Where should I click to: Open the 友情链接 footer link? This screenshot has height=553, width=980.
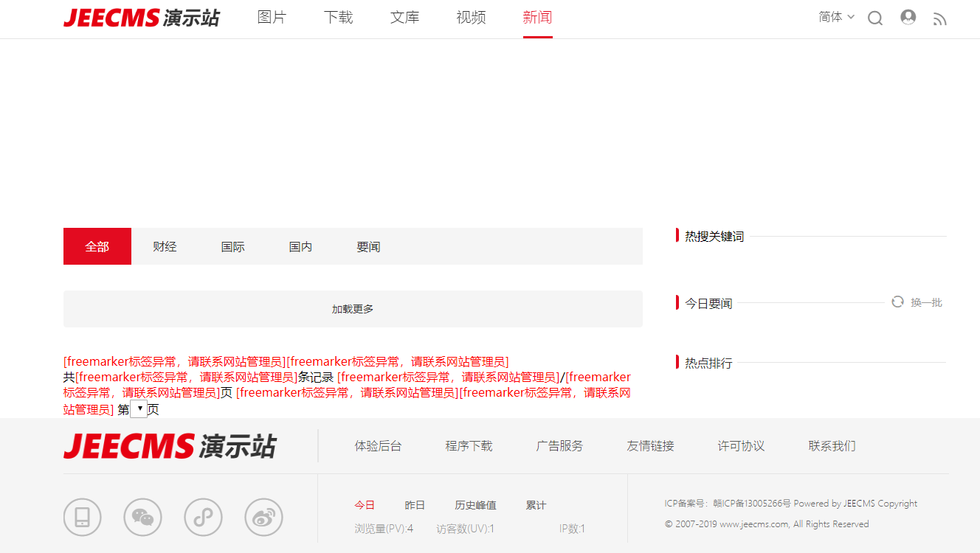coord(651,446)
